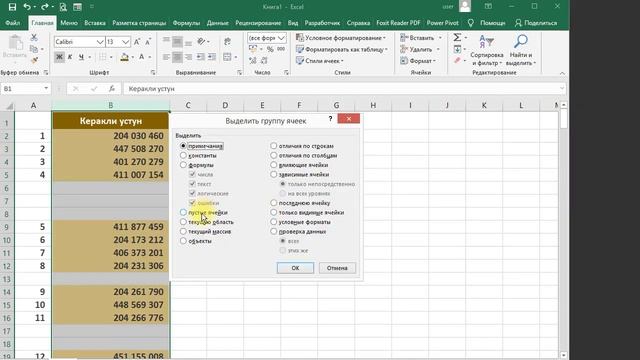Select the 'пустые ячейки' radio option
Viewport: 640px width, 360px height.
tap(183, 212)
